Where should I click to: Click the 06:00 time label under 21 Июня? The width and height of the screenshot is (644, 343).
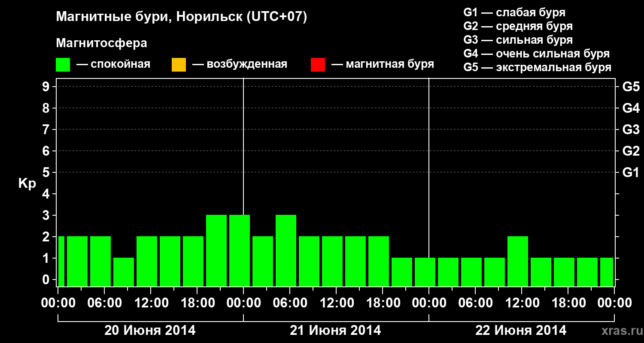pos(290,303)
